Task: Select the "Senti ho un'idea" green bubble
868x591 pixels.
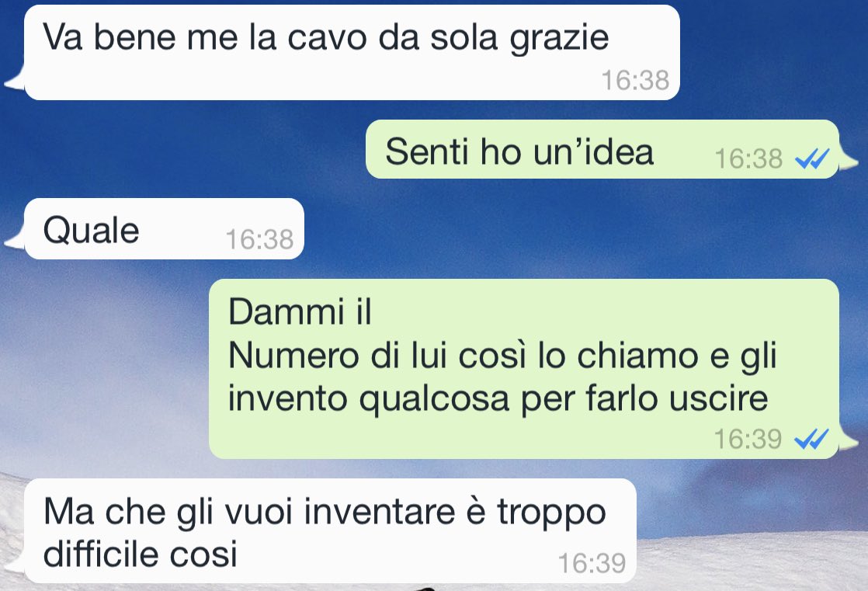Action: pyautogui.click(x=602, y=149)
